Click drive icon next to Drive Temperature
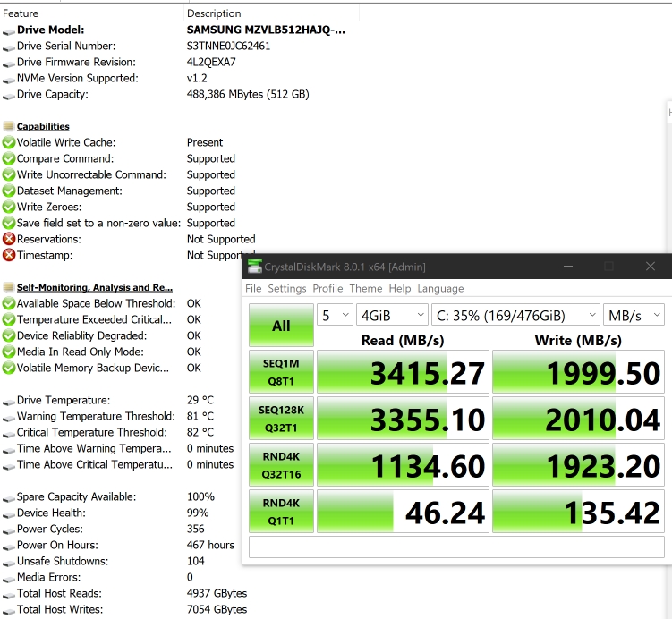Viewport: 672px width, 619px height. [x=9, y=402]
